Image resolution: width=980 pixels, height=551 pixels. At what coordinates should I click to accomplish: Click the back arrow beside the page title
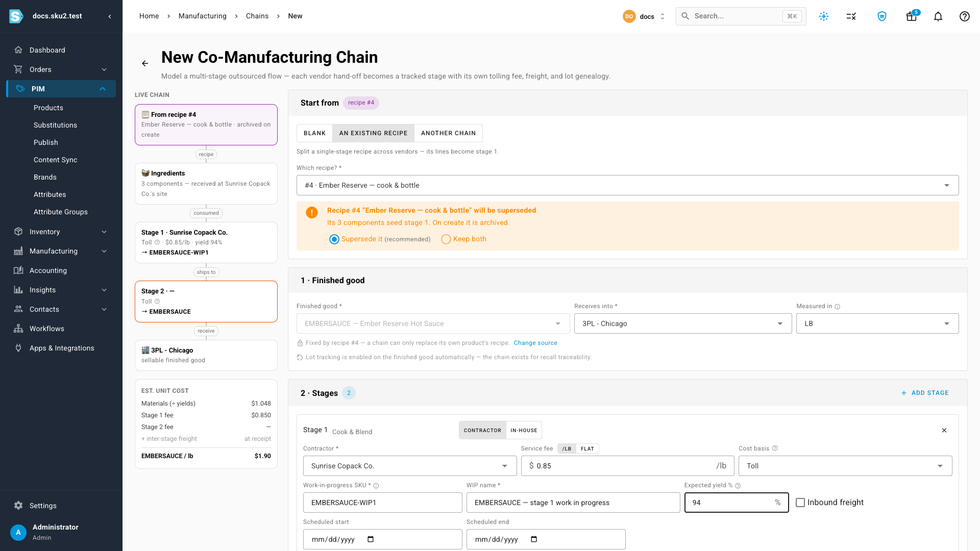(145, 63)
